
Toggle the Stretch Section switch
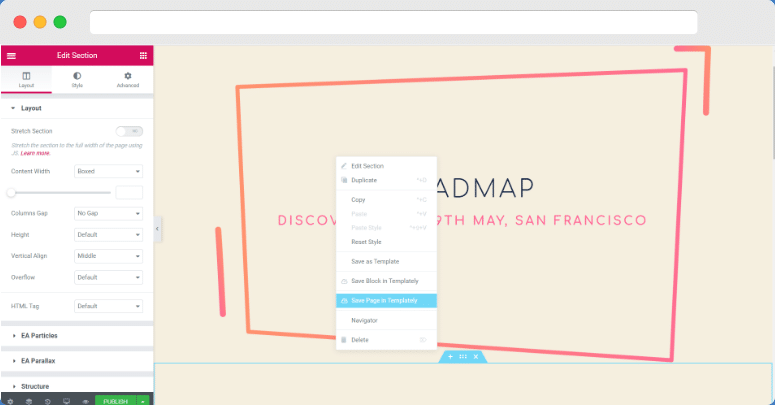coord(129,131)
